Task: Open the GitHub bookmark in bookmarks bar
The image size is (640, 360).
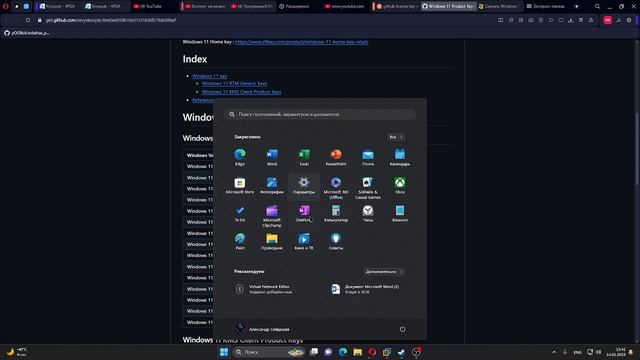Action: pos(27,33)
